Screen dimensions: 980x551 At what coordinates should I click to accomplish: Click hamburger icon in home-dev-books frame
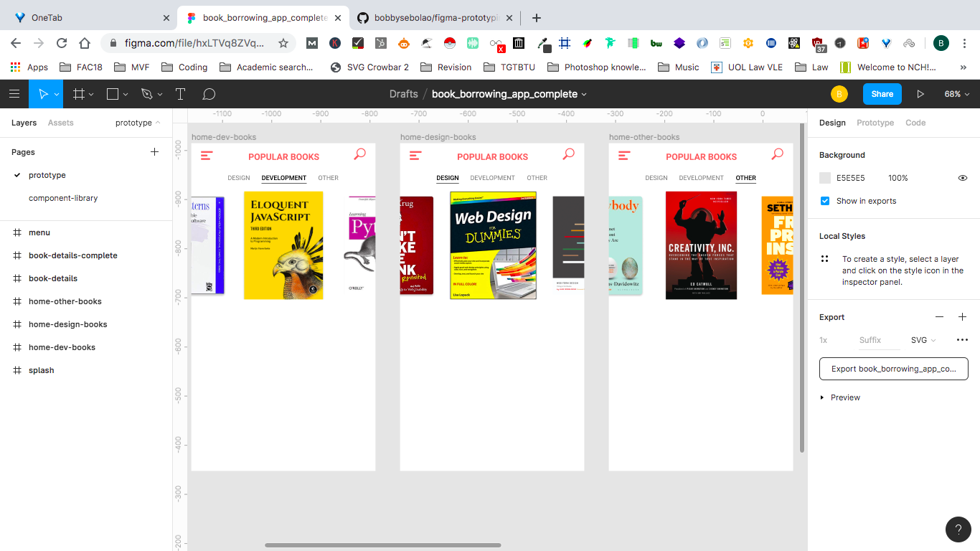tap(207, 155)
